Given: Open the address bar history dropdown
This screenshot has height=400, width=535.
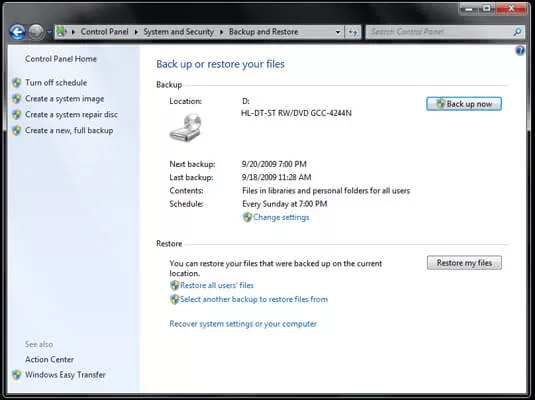Looking at the screenshot, I should (x=338, y=32).
